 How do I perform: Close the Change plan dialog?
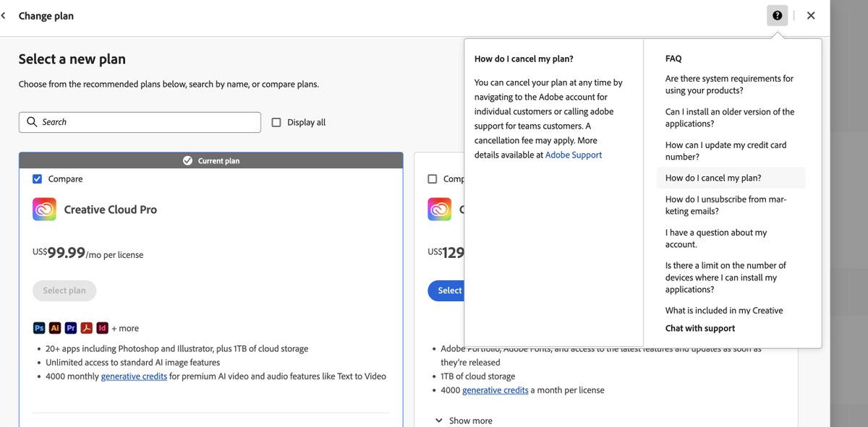pyautogui.click(x=811, y=15)
